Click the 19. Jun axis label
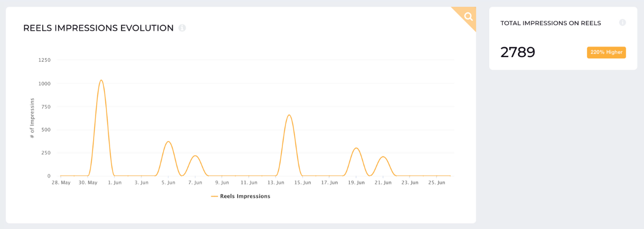 pos(356,183)
